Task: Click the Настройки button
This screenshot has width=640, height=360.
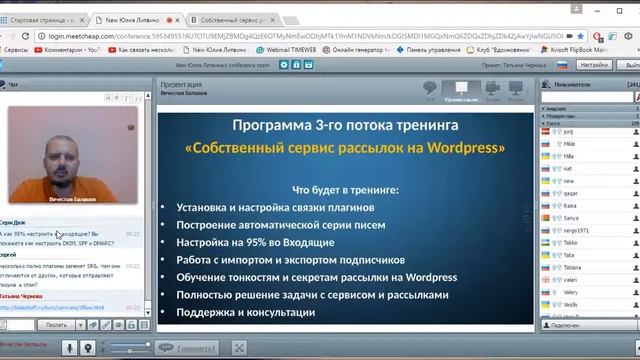Action: [594, 65]
